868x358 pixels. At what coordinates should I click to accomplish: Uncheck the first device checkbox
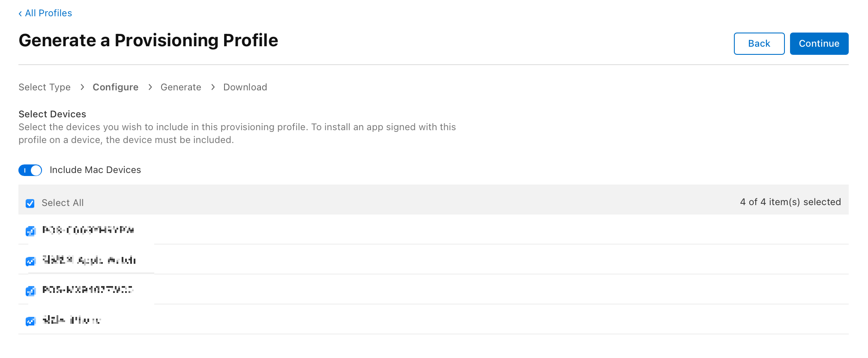30,231
